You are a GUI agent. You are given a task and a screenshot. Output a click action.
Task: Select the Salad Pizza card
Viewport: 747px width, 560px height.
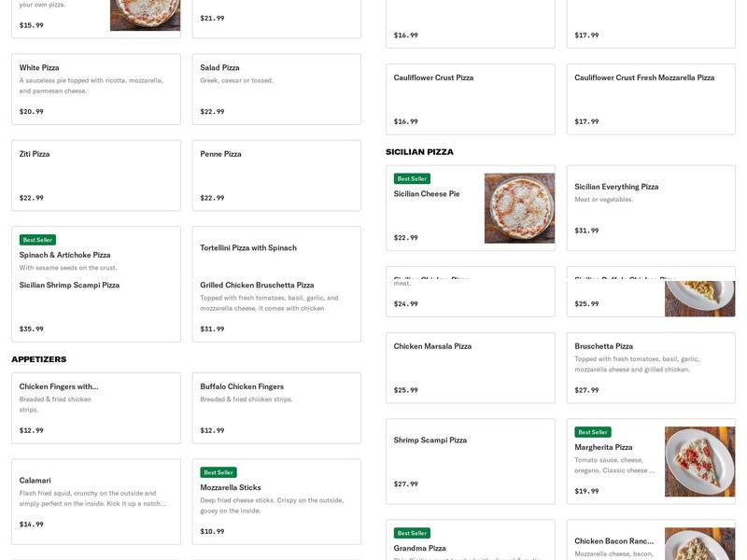pyautogui.click(x=276, y=89)
